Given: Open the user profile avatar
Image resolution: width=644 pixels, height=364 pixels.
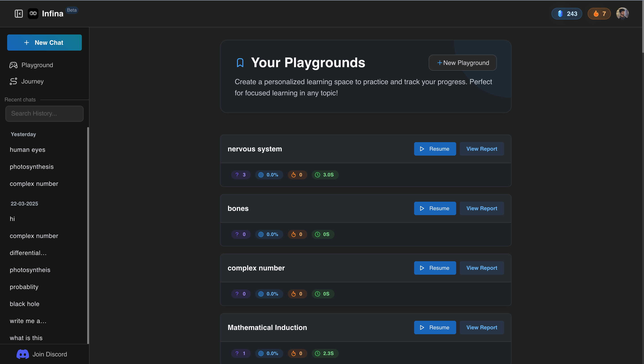Looking at the screenshot, I should coord(622,13).
